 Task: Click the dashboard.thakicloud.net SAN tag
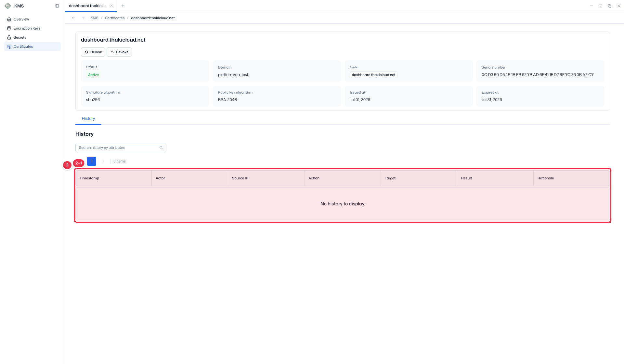click(x=373, y=75)
